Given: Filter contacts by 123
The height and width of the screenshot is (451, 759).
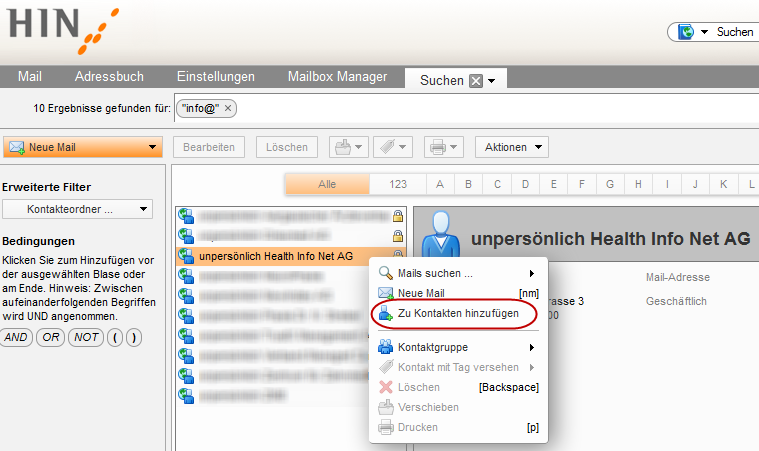Looking at the screenshot, I should 398,184.
